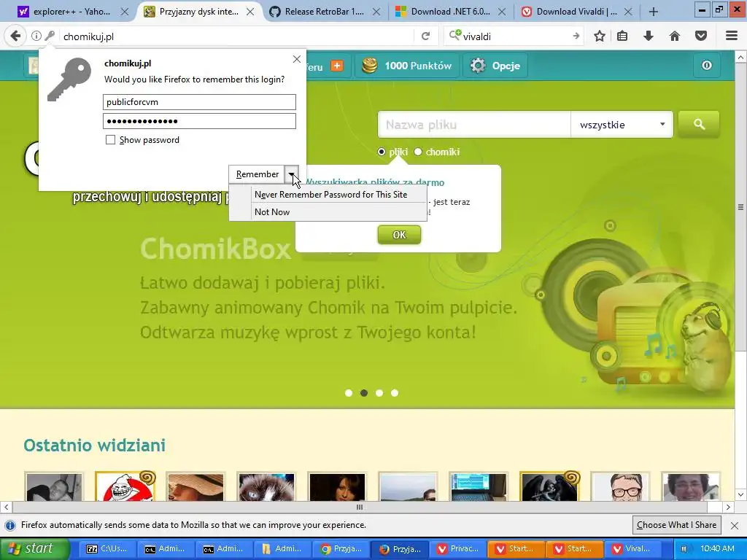747x560 pixels.
Task: Toggle the Remember dropdown arrow
Action: pos(292,174)
